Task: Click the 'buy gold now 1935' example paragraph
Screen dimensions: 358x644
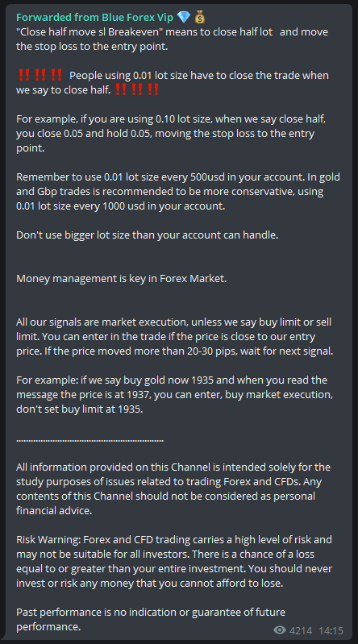Action: [174, 395]
